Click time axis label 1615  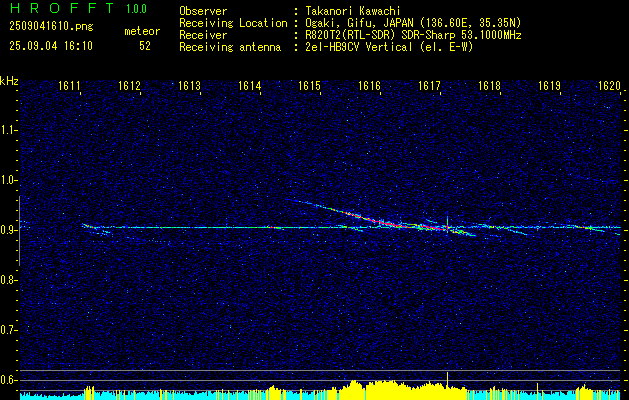click(x=309, y=85)
